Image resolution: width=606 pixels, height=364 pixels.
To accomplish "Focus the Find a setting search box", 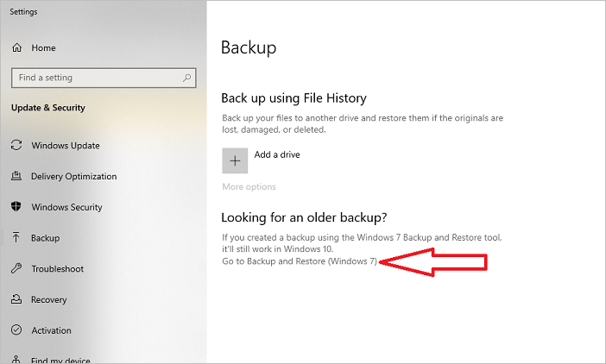I will coord(95,78).
